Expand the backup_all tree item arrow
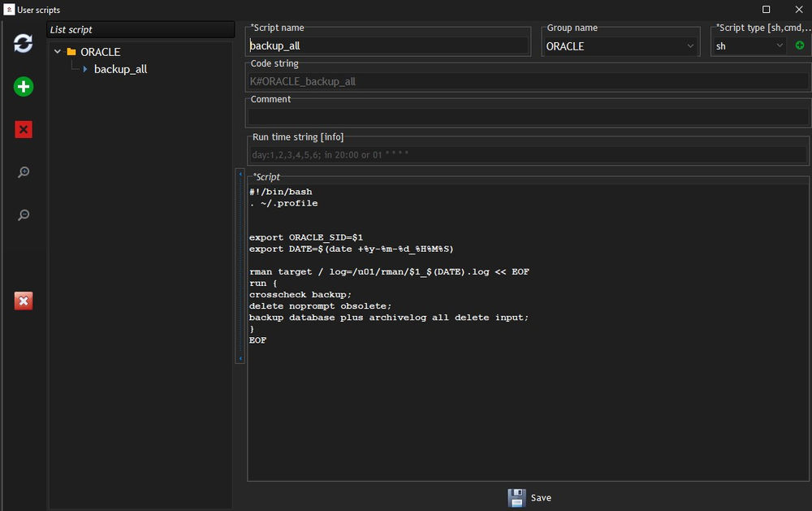812x511 pixels. (84, 69)
